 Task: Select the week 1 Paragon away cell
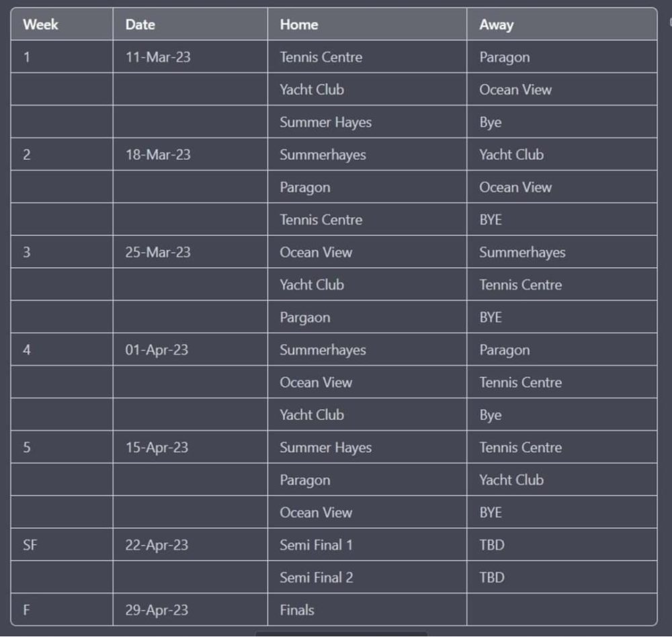pyautogui.click(x=562, y=57)
